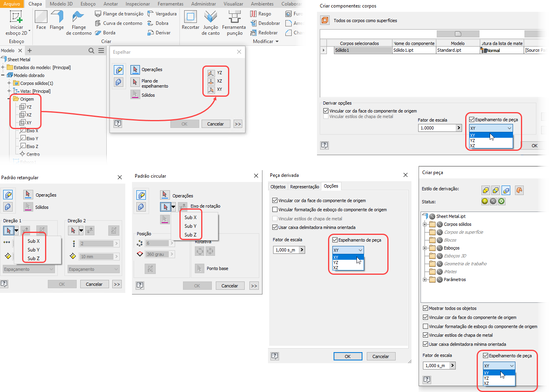This screenshot has width=549, height=392.
Task: Click the XY plane button in Espelhar dialog
Action: click(211, 90)
